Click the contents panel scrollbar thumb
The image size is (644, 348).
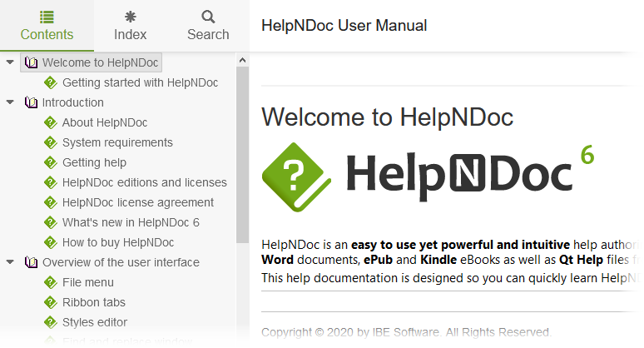(242, 155)
